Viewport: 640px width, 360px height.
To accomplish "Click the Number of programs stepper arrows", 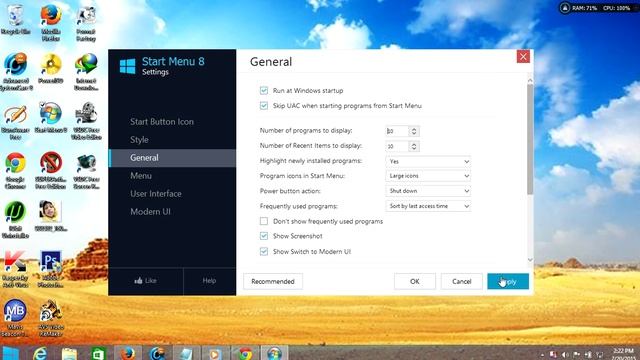I will pyautogui.click(x=414, y=131).
